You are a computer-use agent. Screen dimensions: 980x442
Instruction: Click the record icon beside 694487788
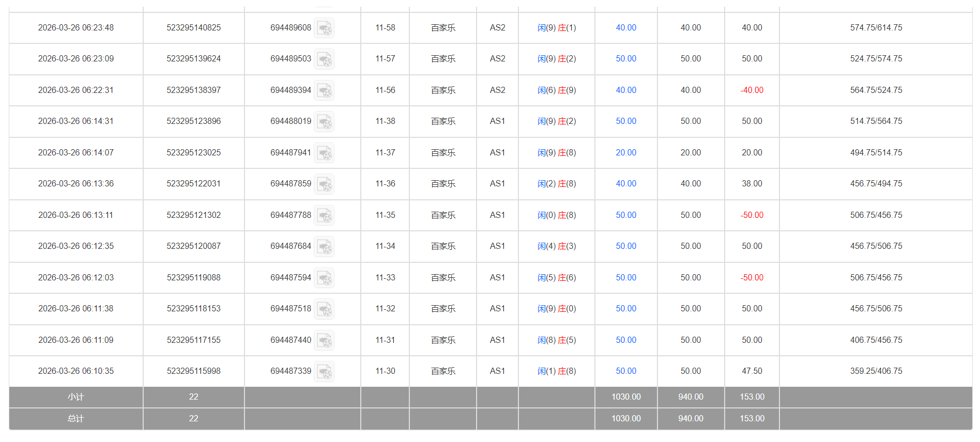click(324, 215)
